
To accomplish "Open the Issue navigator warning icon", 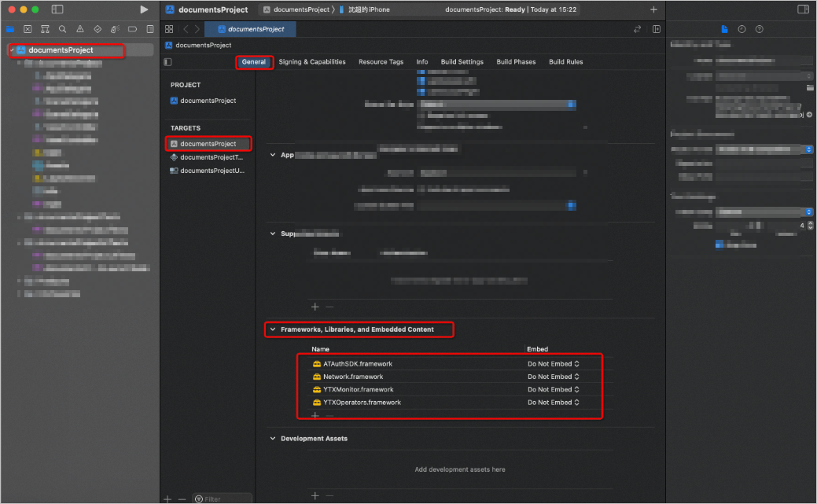I will 79,29.
